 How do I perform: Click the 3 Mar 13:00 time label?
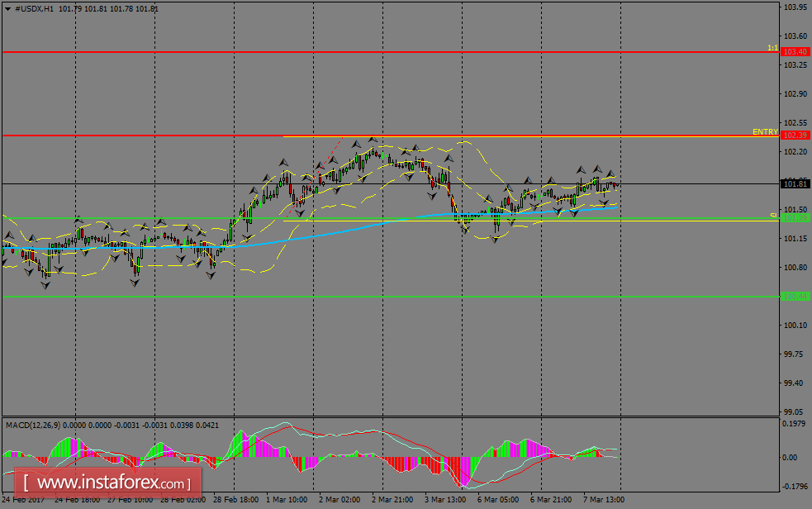[x=445, y=500]
